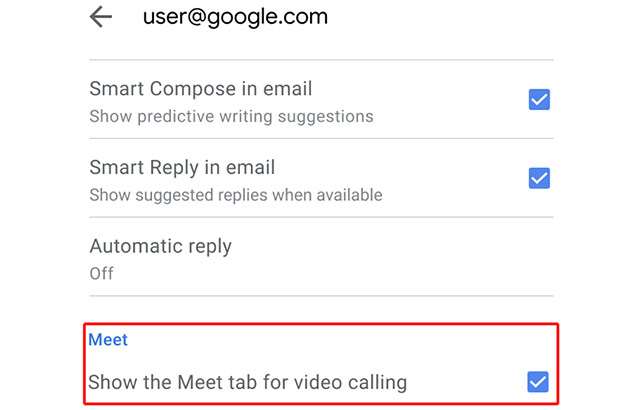Screen dimensions: 640x410
Task: Click the blue Meet section header
Action: (108, 340)
